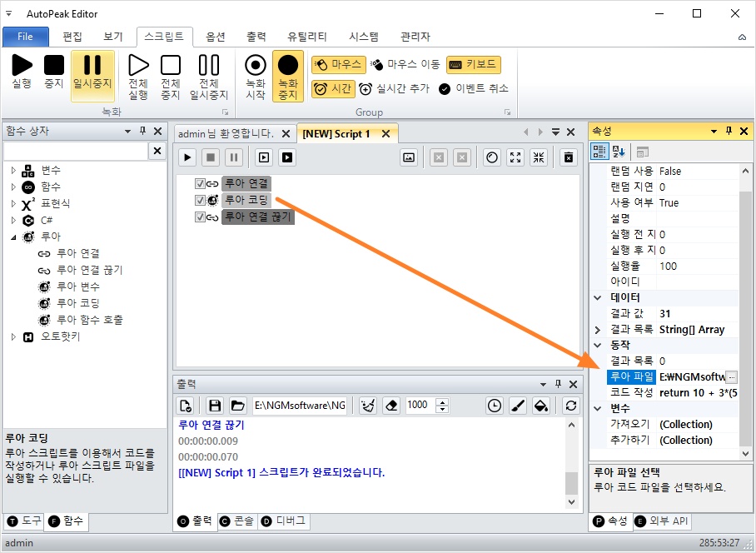Screen dimensions: 756x553
Task: Click alphabetical sort icon in 속성 panel
Action: (619, 152)
